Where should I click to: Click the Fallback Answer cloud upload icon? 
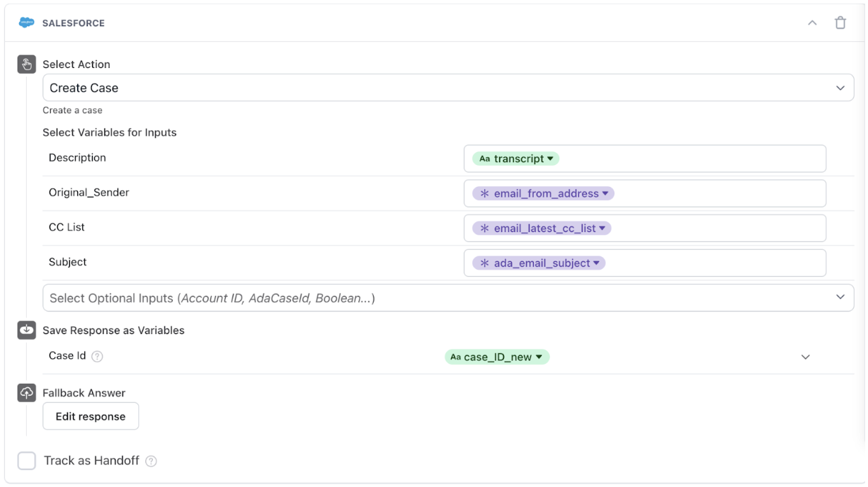26,393
